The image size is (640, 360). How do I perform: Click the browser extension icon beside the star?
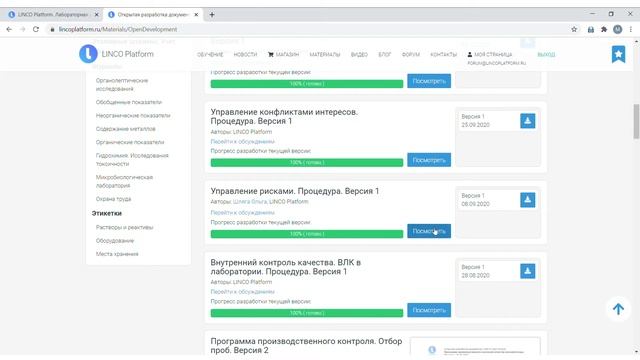click(x=590, y=29)
